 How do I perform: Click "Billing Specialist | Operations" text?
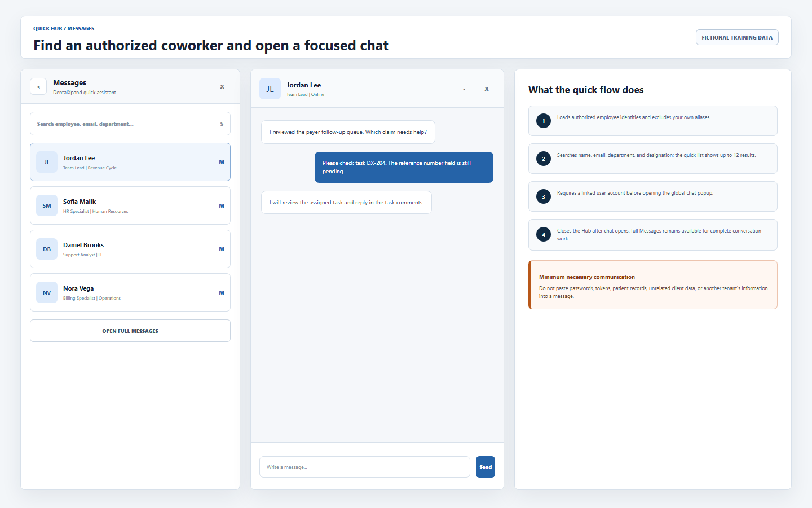(x=92, y=298)
